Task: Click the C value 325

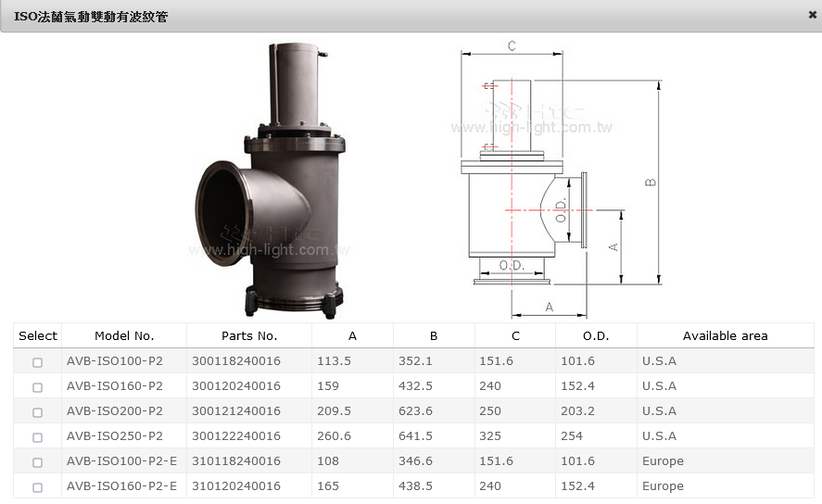Action: click(490, 435)
